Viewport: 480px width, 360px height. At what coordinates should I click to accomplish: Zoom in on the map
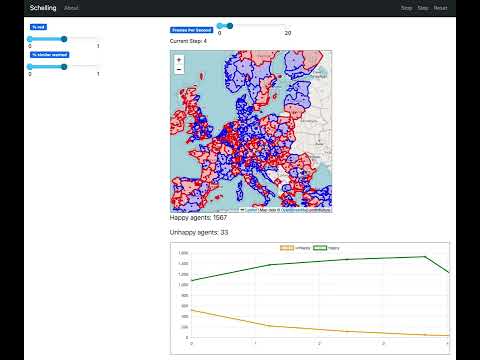[x=179, y=60]
